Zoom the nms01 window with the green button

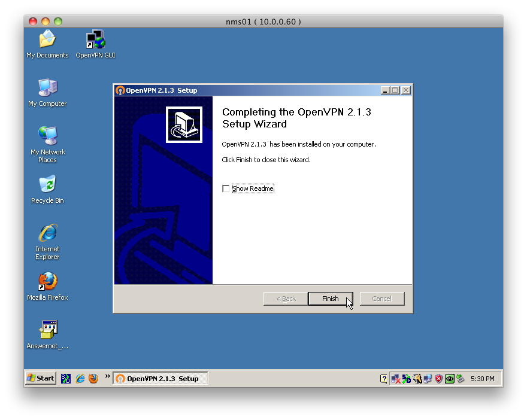pyautogui.click(x=58, y=22)
